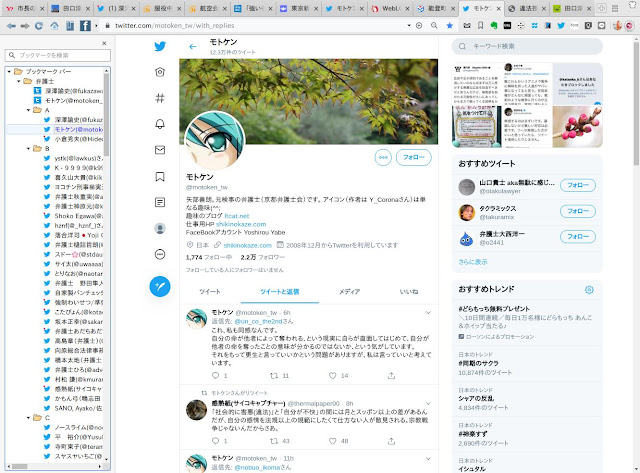Click the URL address bar
Image resolution: width=640 pixels, height=473 pixels.
[x=254, y=25]
